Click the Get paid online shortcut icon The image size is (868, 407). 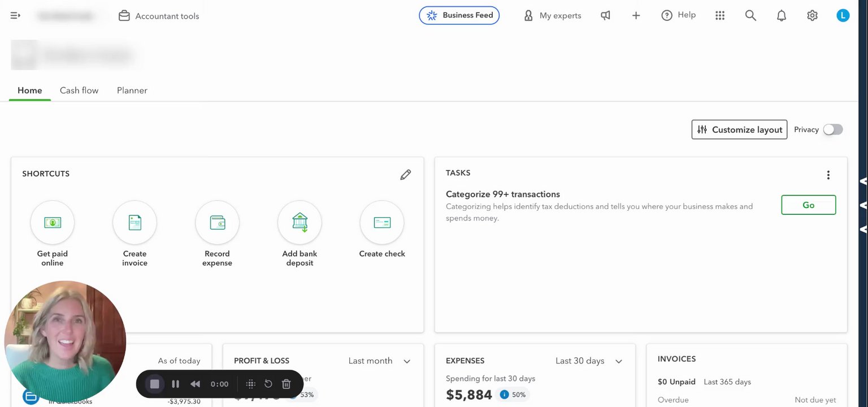tap(52, 223)
